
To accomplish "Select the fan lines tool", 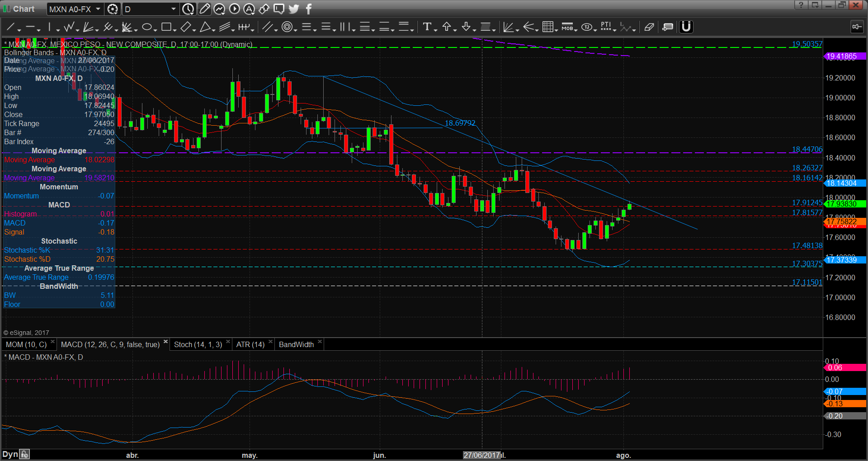I will tap(89, 27).
